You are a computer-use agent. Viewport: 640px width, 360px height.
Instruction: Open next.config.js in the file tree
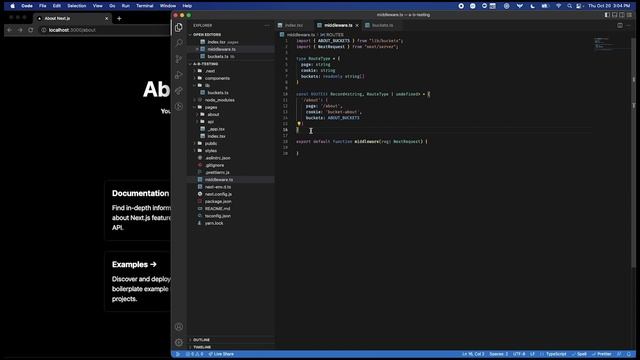pyautogui.click(x=231, y=194)
